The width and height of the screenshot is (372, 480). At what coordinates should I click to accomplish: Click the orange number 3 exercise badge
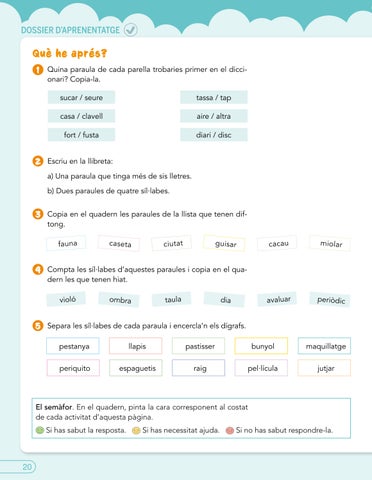[38, 214]
